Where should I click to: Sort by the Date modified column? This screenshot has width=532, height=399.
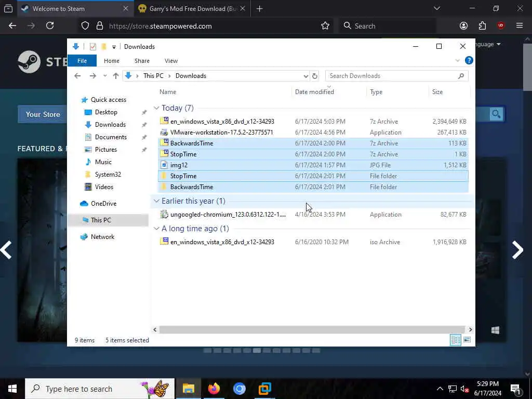pyautogui.click(x=314, y=92)
